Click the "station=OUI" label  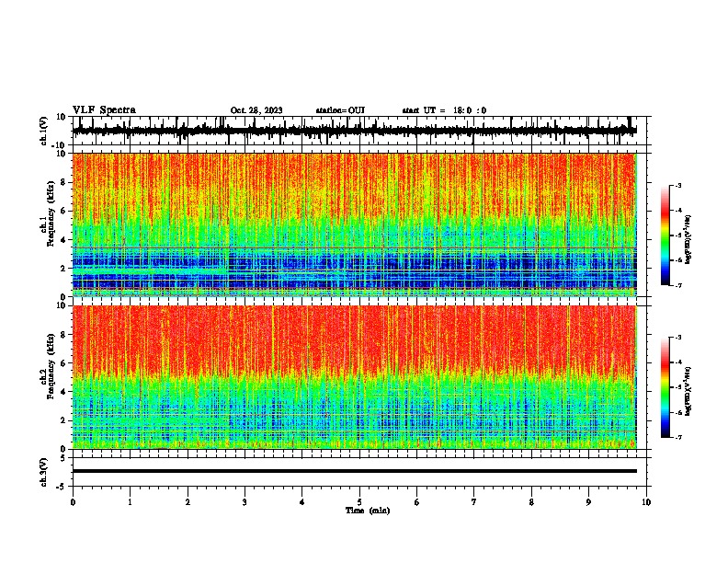pyautogui.click(x=340, y=110)
